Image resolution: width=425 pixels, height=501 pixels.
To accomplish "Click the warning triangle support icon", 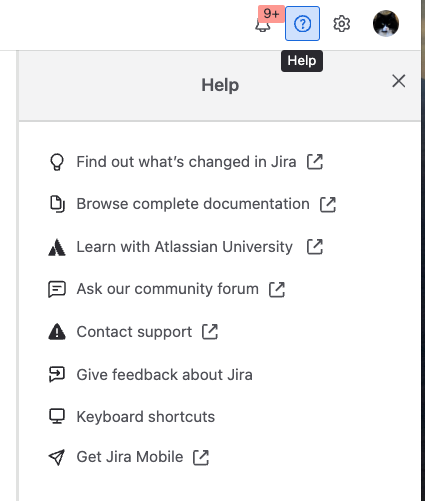I will coord(57,332).
